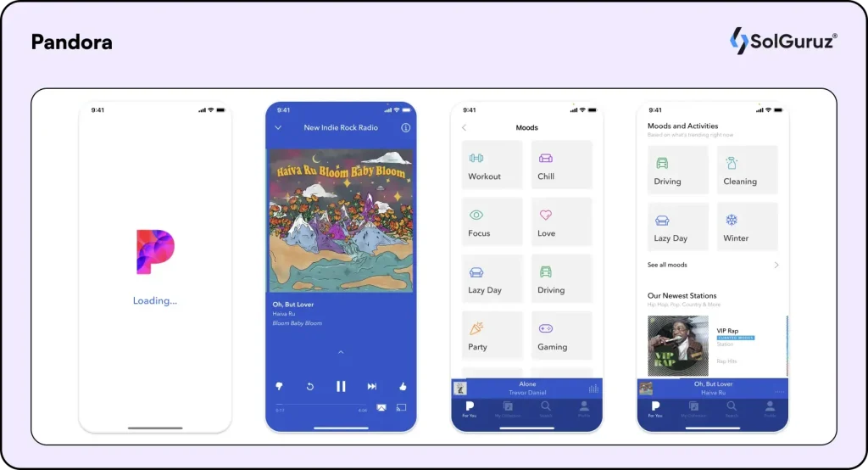Click the Gaming controller icon

pyautogui.click(x=546, y=328)
